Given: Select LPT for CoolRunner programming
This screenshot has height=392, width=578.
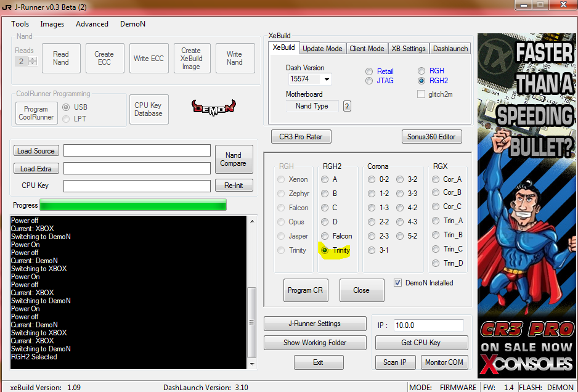Looking at the screenshot, I should 66,119.
